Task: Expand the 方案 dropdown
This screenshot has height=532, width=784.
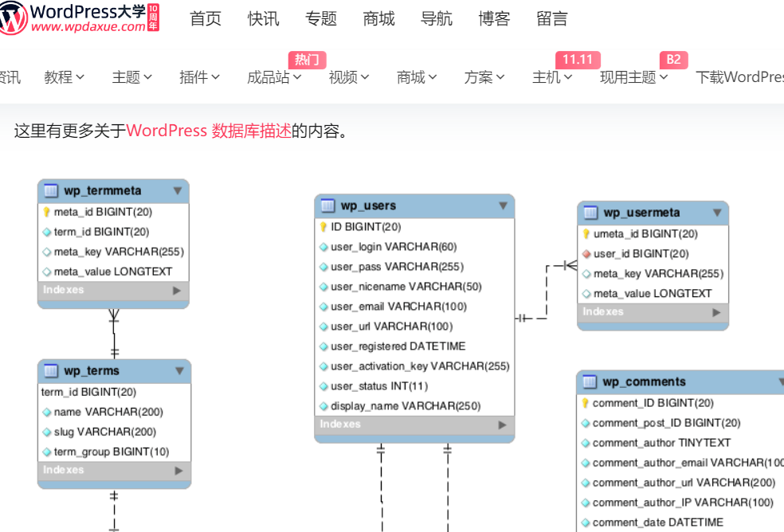Action: tap(484, 77)
